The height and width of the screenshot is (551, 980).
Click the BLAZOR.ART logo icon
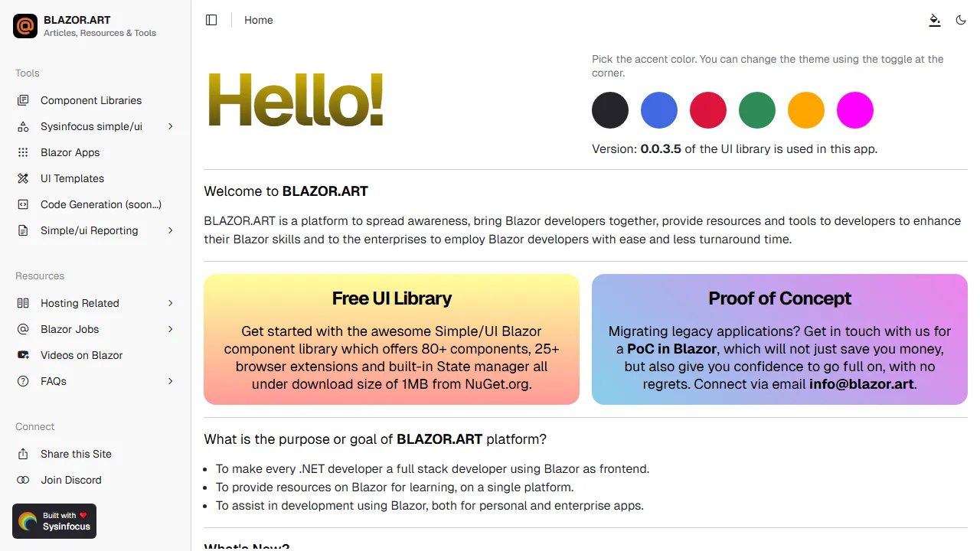[25, 26]
